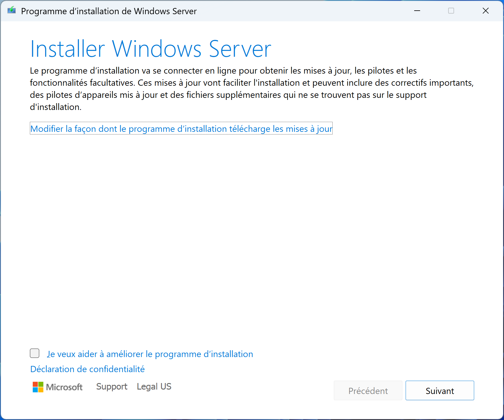Click the Microsoft logo in the footer
The image size is (504, 420).
(58, 387)
